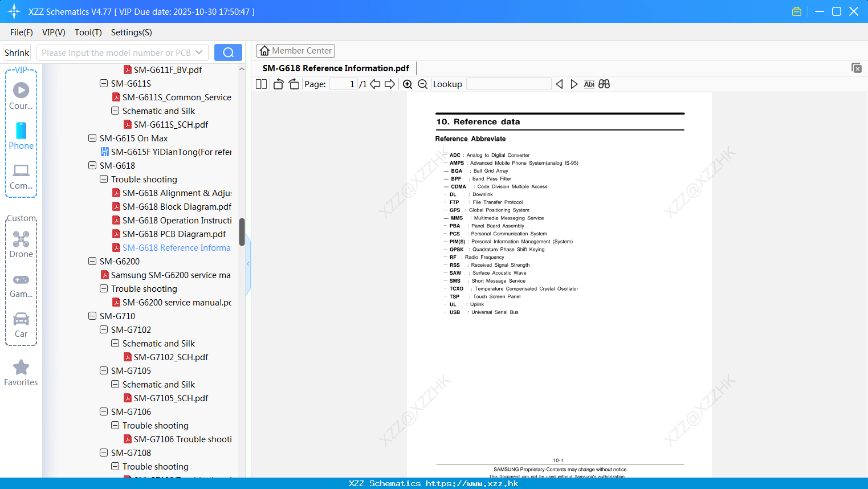This screenshot has width=868, height=489.
Task: Click the yellow VIP briefcase icon in title bar
Action: (x=797, y=11)
